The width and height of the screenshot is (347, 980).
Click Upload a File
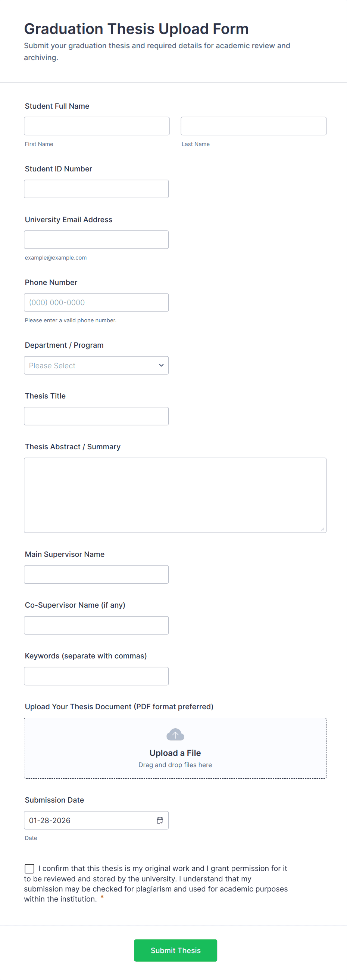click(175, 753)
